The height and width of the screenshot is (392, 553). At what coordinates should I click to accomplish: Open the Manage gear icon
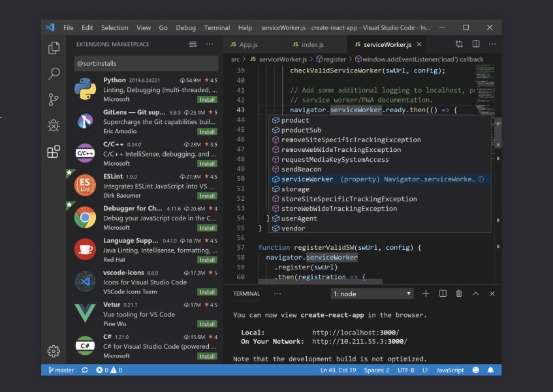(54, 351)
